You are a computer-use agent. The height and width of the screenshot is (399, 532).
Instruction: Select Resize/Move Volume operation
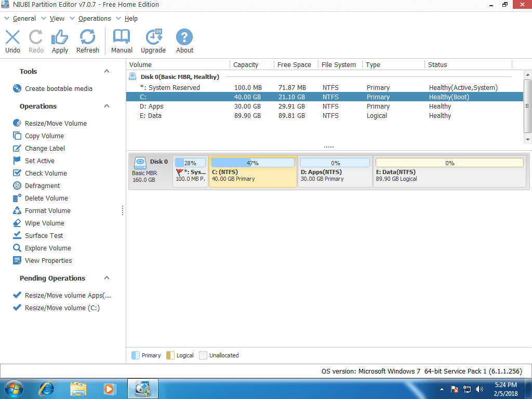(49, 124)
